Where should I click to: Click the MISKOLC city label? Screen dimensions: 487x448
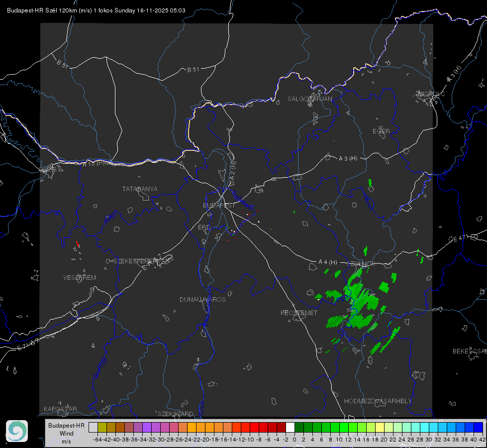click(x=431, y=94)
